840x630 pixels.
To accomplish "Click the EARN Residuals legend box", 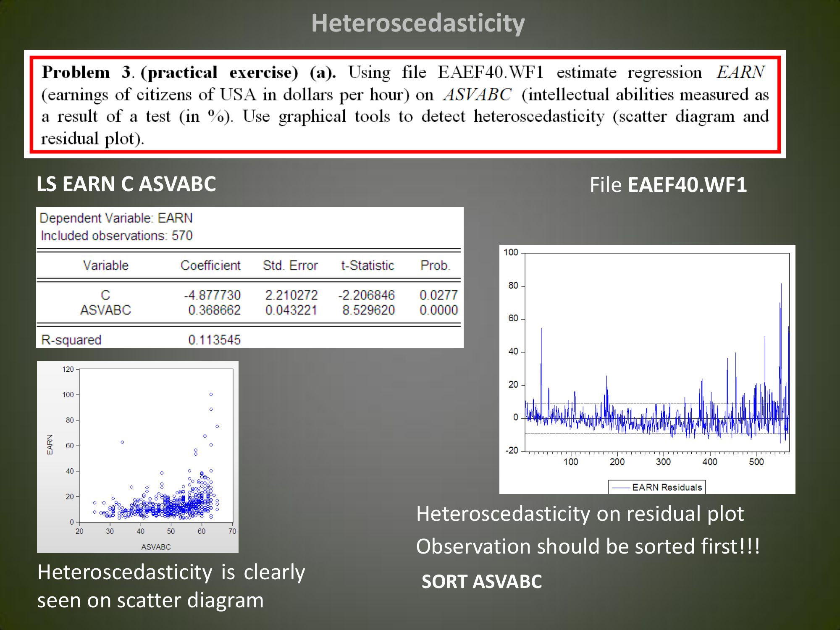I will [657, 487].
